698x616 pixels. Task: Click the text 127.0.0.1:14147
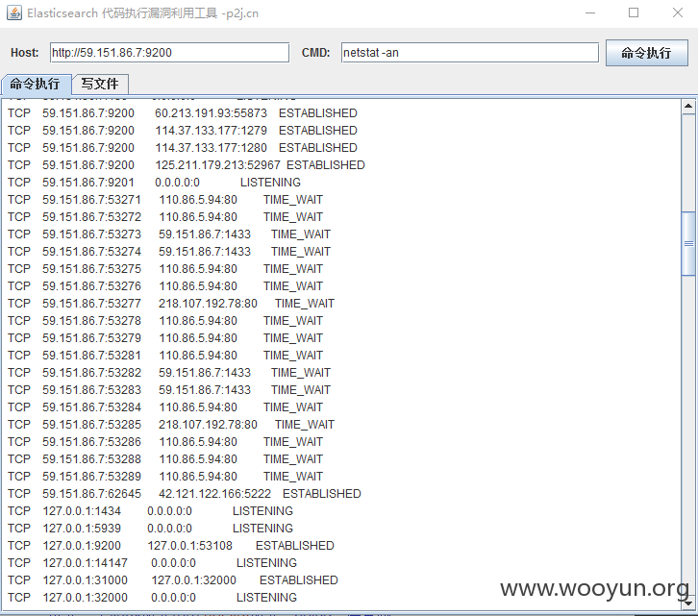[85, 563]
